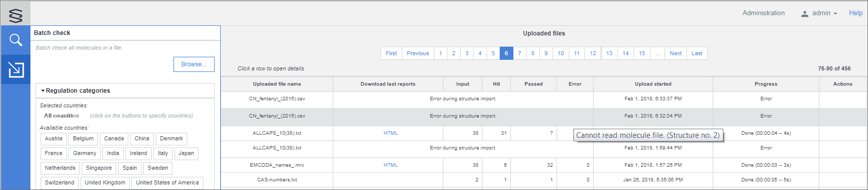Go to page 5
The width and height of the screenshot is (868, 190).
493,53
